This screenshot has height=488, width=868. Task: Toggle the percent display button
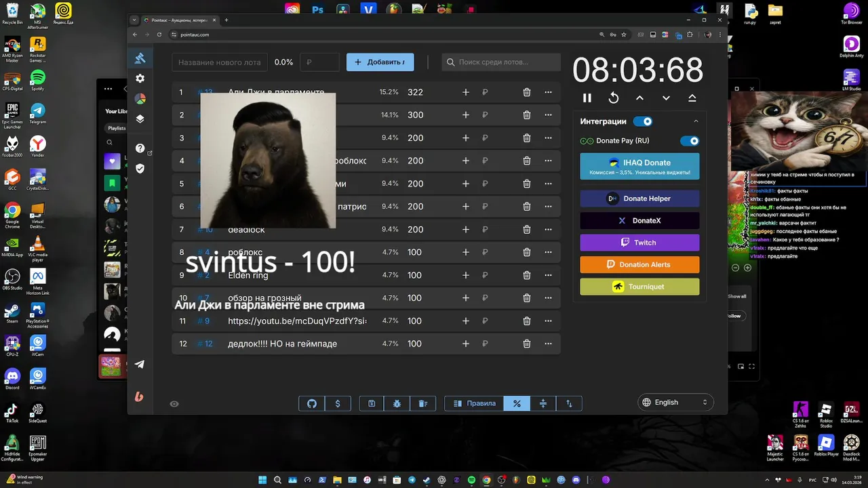click(517, 403)
